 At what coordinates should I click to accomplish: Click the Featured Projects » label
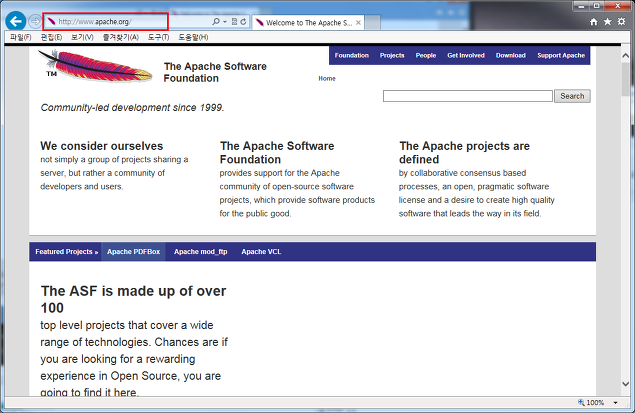pos(66,251)
